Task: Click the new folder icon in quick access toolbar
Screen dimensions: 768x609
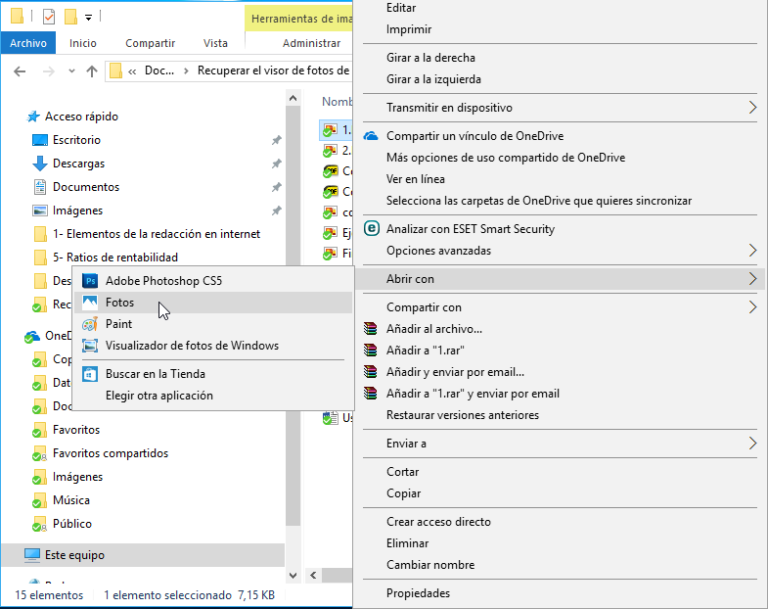Action: pyautogui.click(x=71, y=17)
